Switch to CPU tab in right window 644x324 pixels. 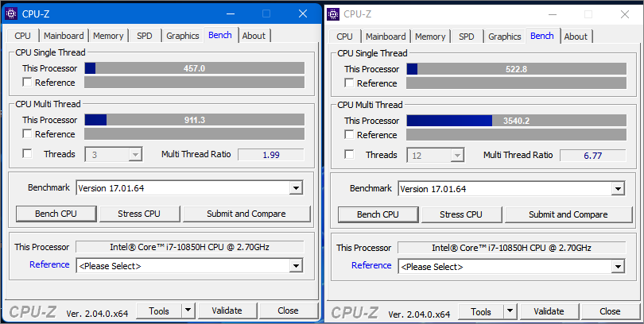(344, 37)
